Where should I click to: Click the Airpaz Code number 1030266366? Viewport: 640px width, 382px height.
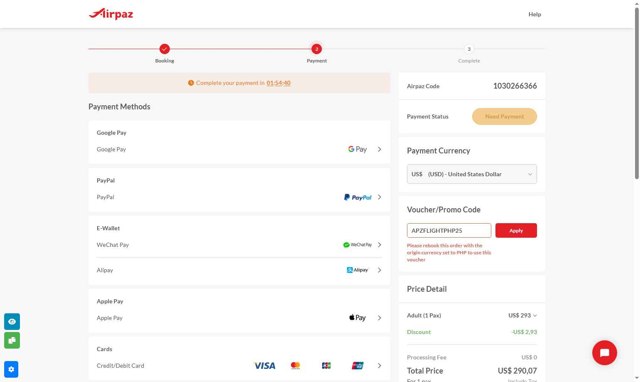click(x=515, y=86)
